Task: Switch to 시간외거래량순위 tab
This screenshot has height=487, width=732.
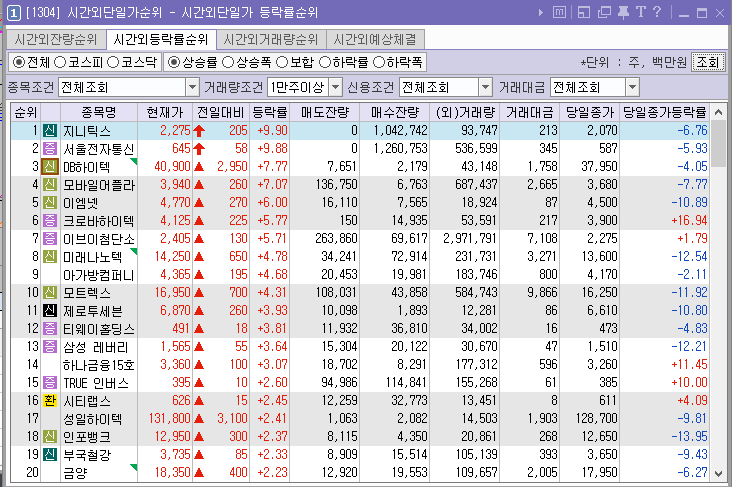Action: click(x=271, y=40)
